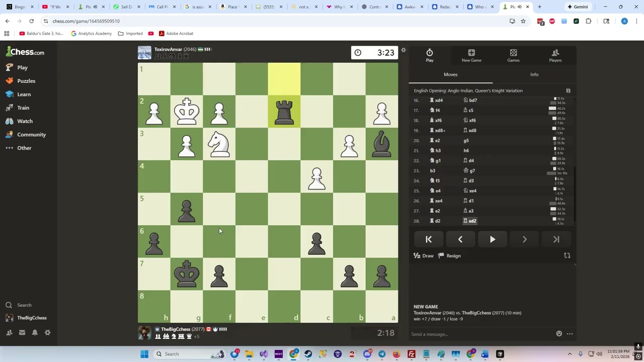The image size is (644, 362).
Task: Switch to the Players tab
Action: pos(555,55)
